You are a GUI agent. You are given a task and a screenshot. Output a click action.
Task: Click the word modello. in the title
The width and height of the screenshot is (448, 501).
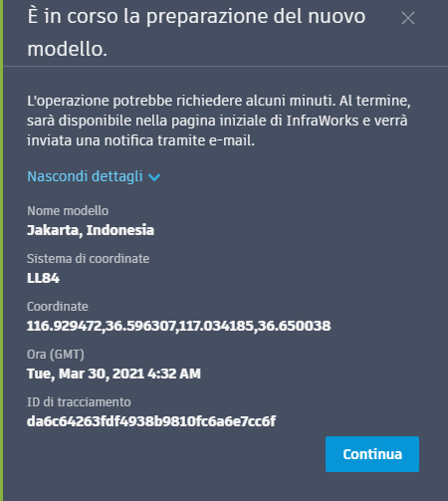click(67, 49)
